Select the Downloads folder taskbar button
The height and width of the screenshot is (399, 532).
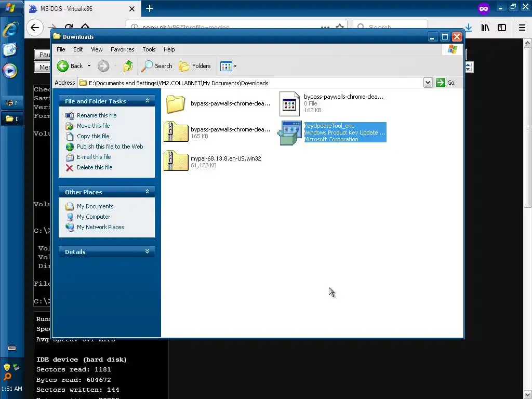tap(12, 119)
